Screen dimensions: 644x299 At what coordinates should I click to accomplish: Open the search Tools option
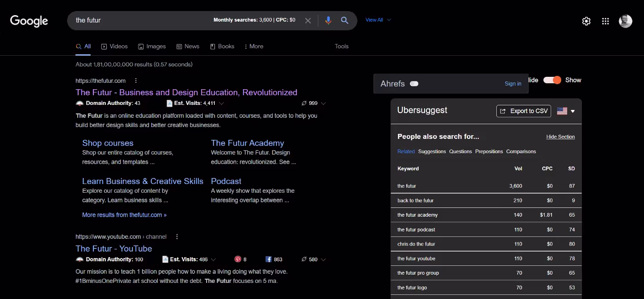(342, 46)
